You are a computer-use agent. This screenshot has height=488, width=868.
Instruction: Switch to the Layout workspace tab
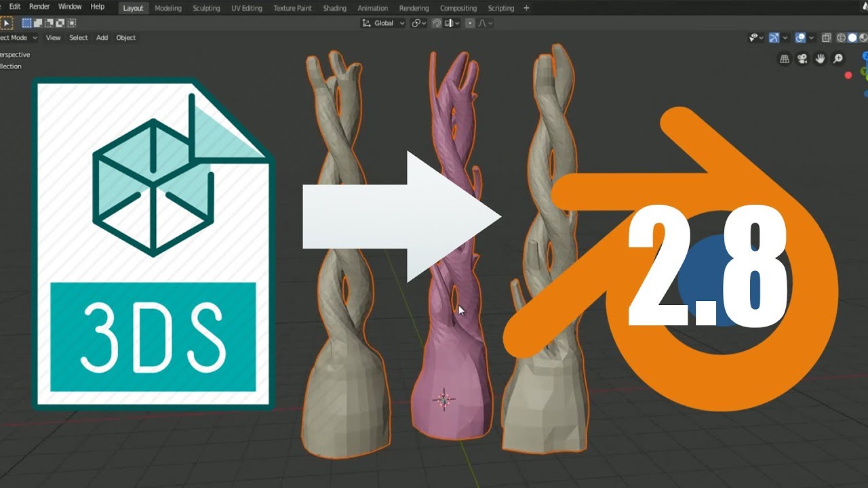133,8
